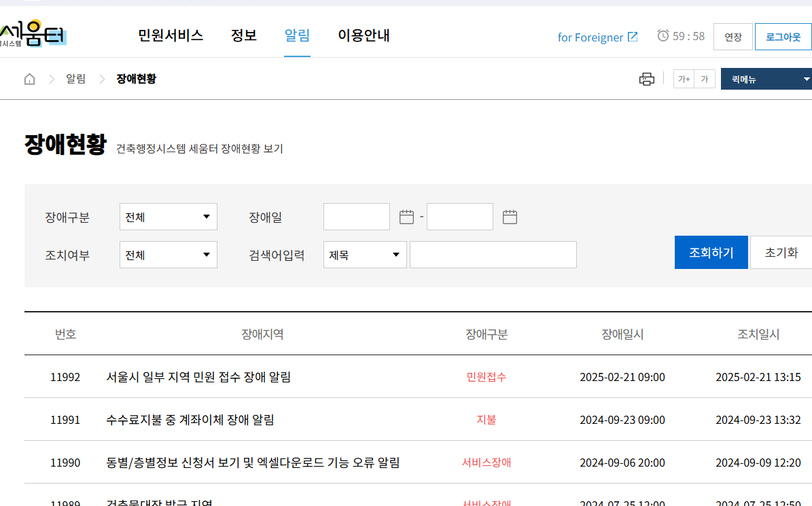Click the 가 font reduce icon
The image size is (812, 506).
[704, 79]
